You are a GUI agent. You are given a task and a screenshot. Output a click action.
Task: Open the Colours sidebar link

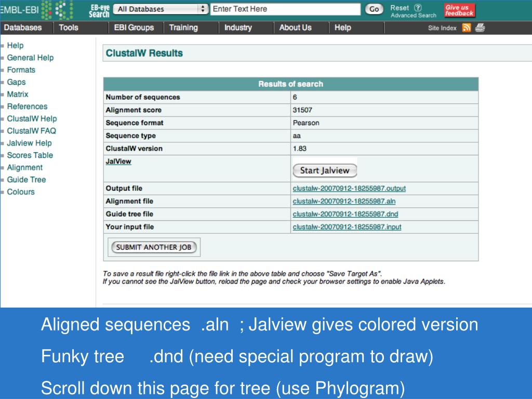pyautogui.click(x=21, y=192)
